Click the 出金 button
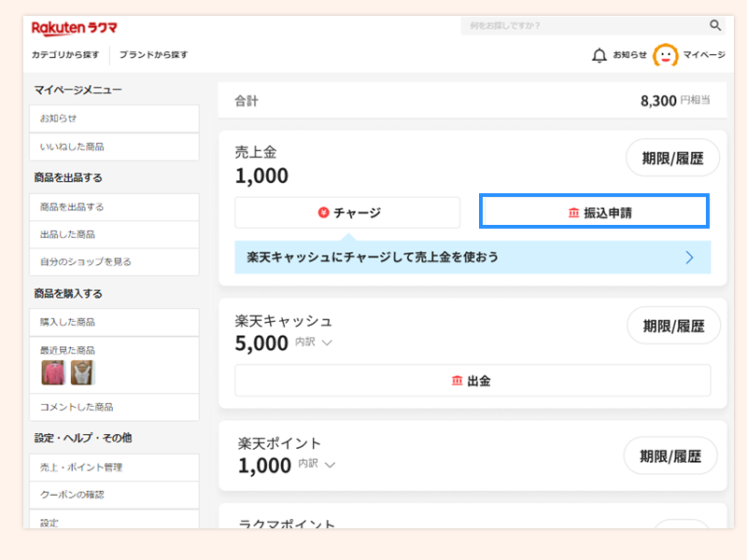747x560 pixels. [472, 381]
